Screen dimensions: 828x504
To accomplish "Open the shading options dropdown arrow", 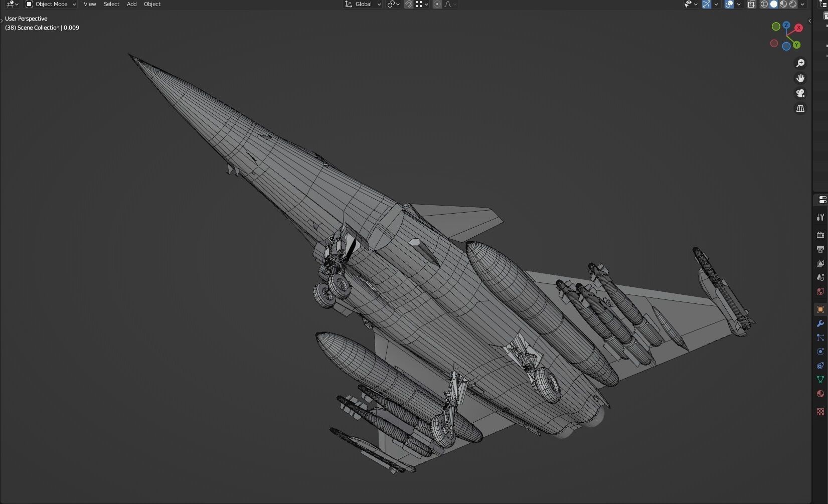I will click(802, 4).
